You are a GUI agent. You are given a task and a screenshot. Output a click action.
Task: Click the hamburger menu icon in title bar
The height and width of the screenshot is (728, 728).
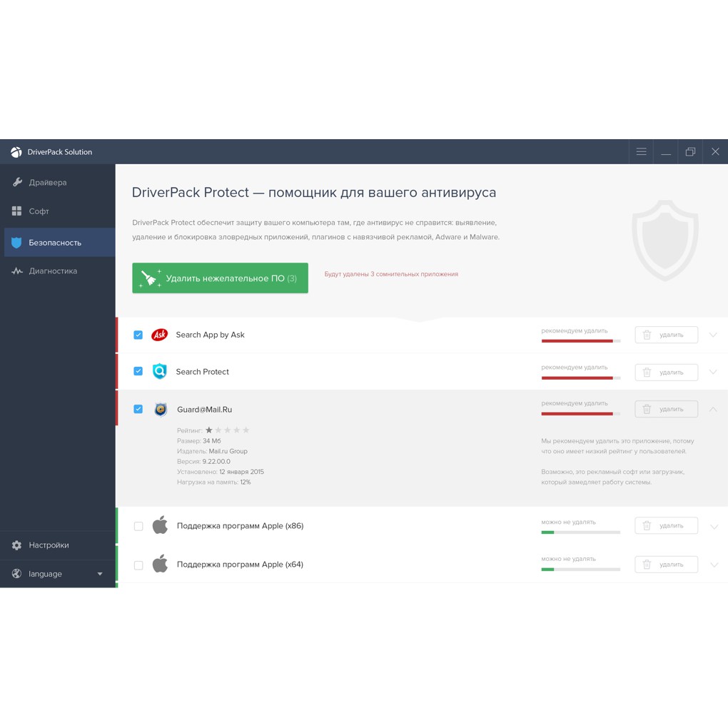(x=641, y=152)
